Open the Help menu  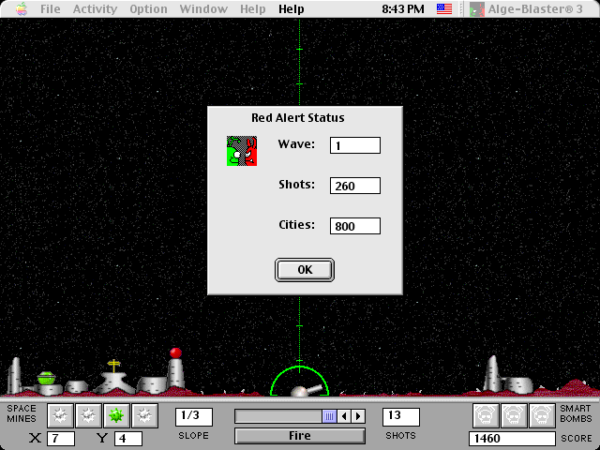pos(291,9)
